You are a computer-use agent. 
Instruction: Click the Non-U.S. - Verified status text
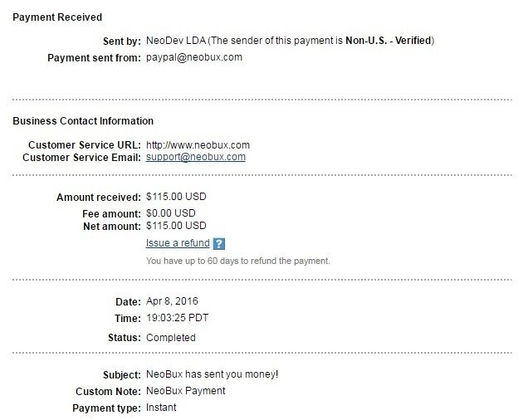pos(389,41)
